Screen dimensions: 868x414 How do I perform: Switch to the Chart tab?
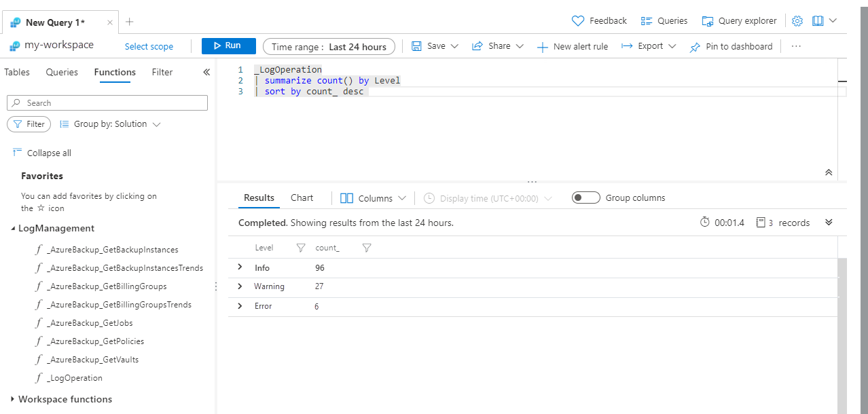click(x=302, y=198)
